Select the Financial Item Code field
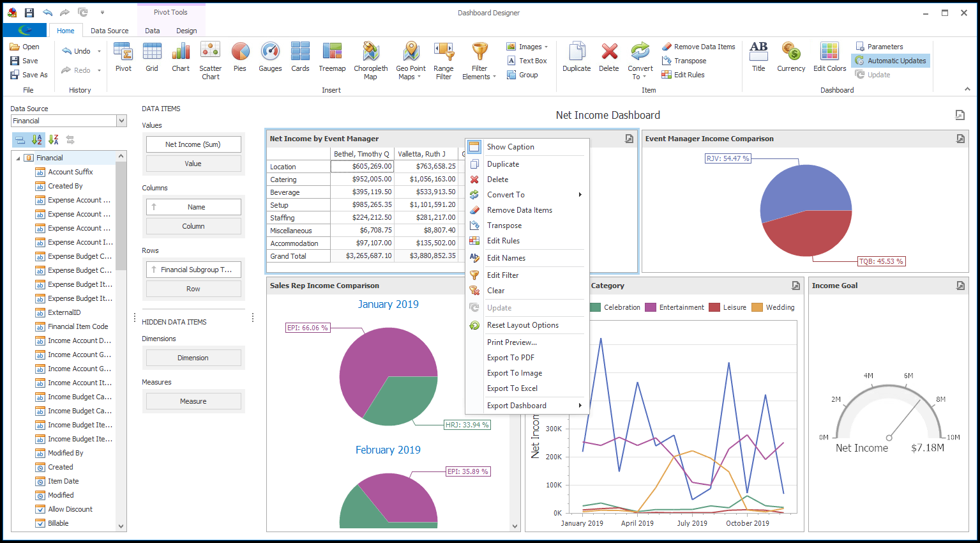Image resolution: width=980 pixels, height=543 pixels. point(78,326)
